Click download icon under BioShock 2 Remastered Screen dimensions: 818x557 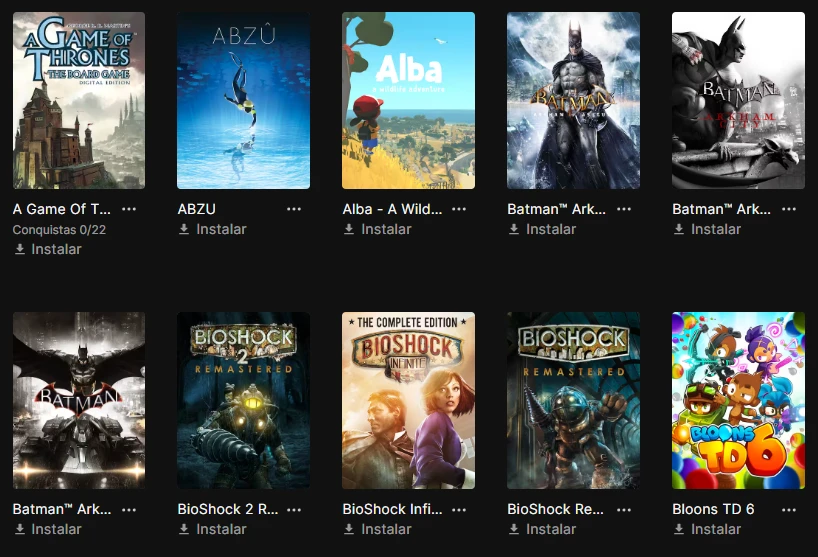pos(184,529)
